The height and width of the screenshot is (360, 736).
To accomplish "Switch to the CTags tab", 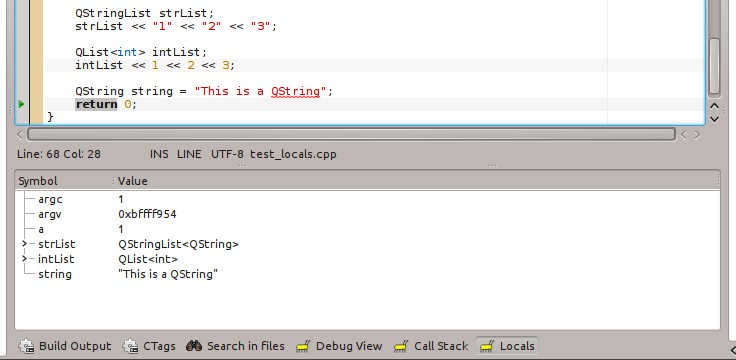I will (149, 346).
